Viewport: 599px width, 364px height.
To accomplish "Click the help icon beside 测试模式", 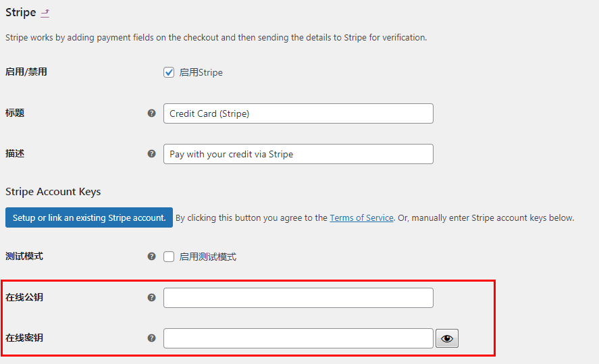I will click(151, 257).
